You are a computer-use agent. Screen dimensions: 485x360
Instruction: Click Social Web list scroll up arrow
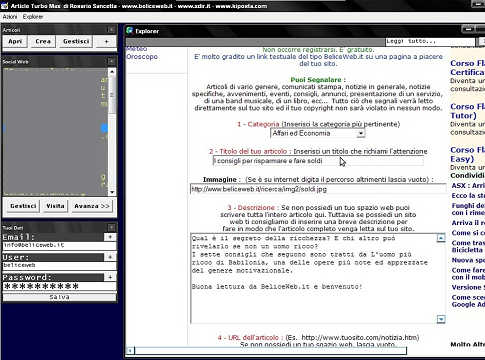pyautogui.click(x=112, y=72)
